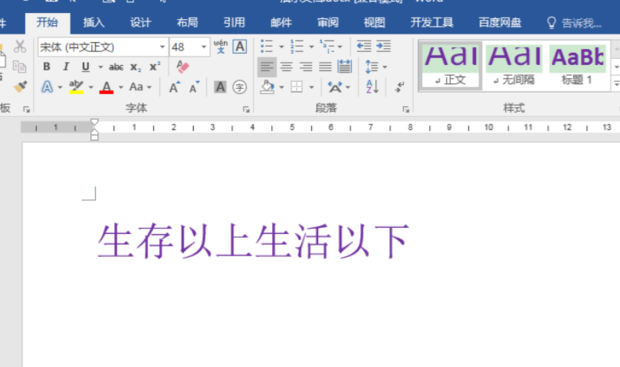Decrease paragraph indent
Viewport: 620px width, 367px height.
[x=364, y=46]
